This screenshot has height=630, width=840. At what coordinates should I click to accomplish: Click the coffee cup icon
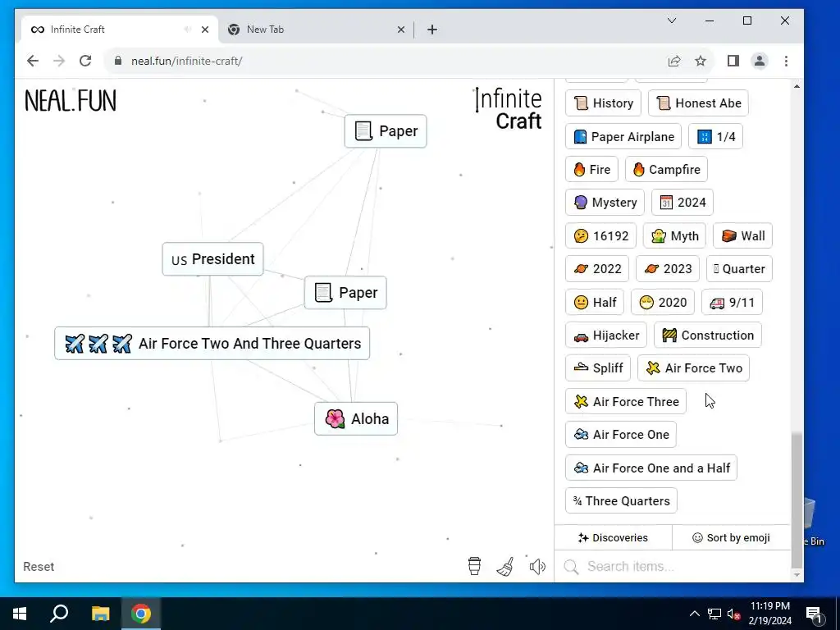click(474, 566)
